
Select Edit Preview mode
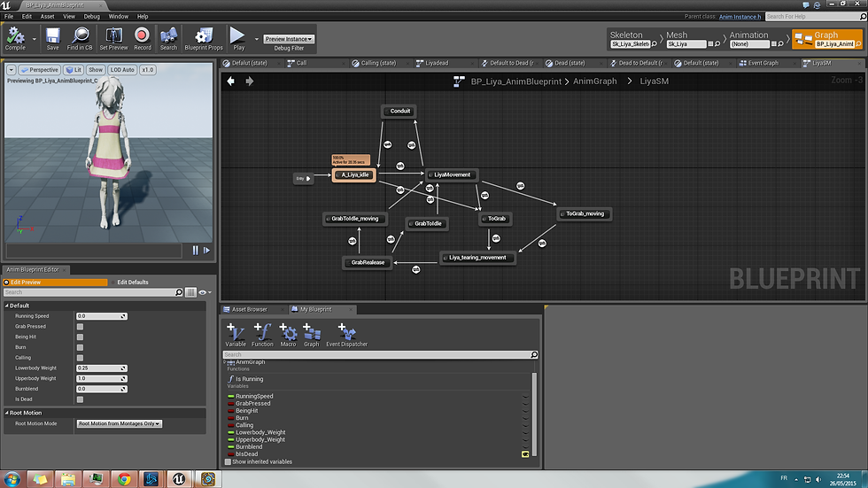(54, 283)
